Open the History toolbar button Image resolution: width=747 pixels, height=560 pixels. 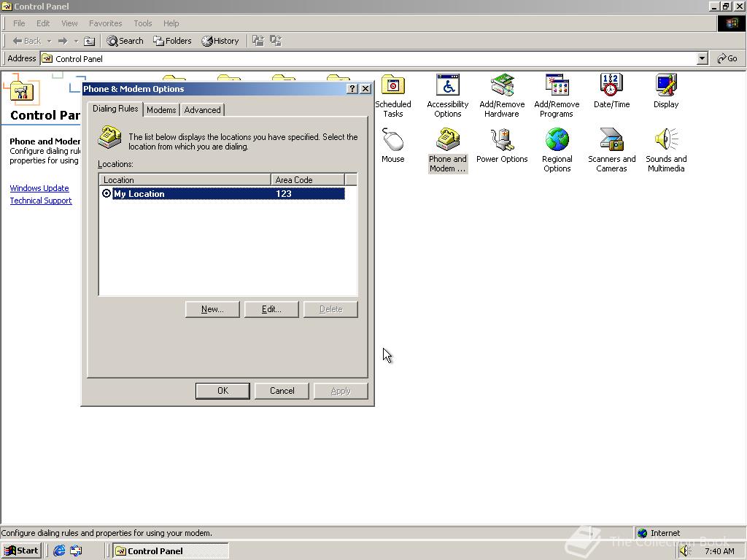pos(220,41)
